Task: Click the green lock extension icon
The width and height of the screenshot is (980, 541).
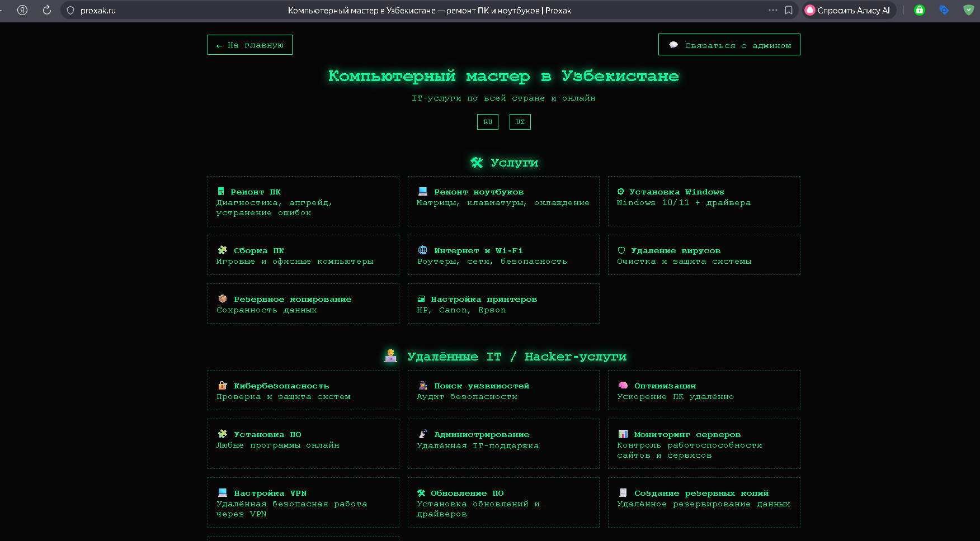Action: tap(920, 10)
